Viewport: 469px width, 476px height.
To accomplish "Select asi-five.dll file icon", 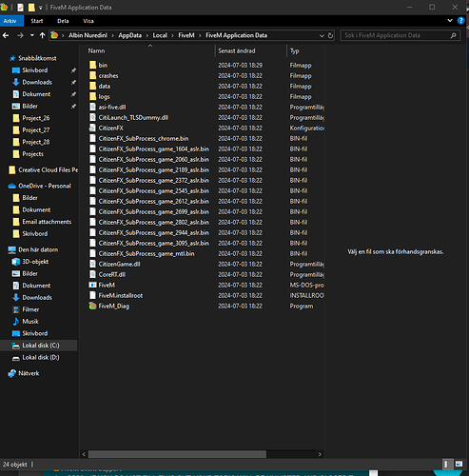I will click(92, 107).
